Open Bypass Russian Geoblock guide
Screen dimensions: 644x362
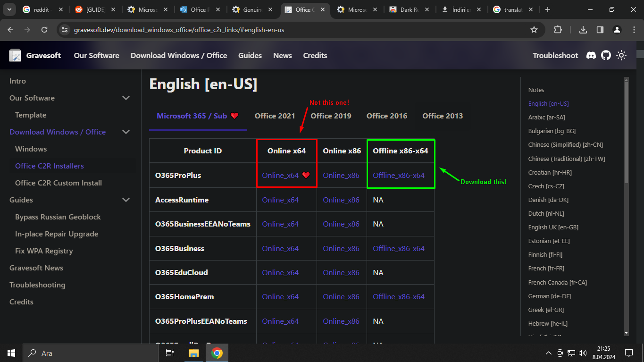click(58, 217)
